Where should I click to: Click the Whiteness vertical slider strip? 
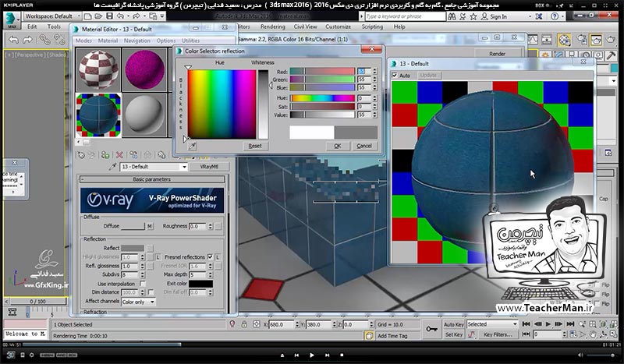(263, 104)
